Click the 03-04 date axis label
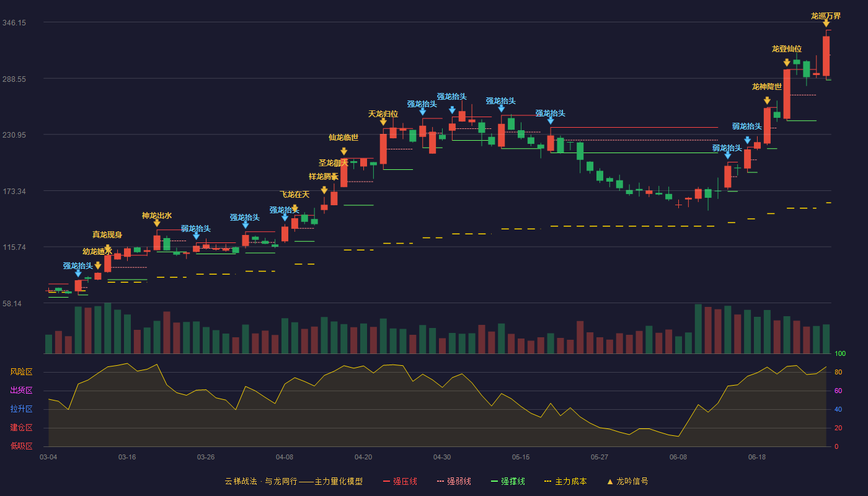 [48, 457]
